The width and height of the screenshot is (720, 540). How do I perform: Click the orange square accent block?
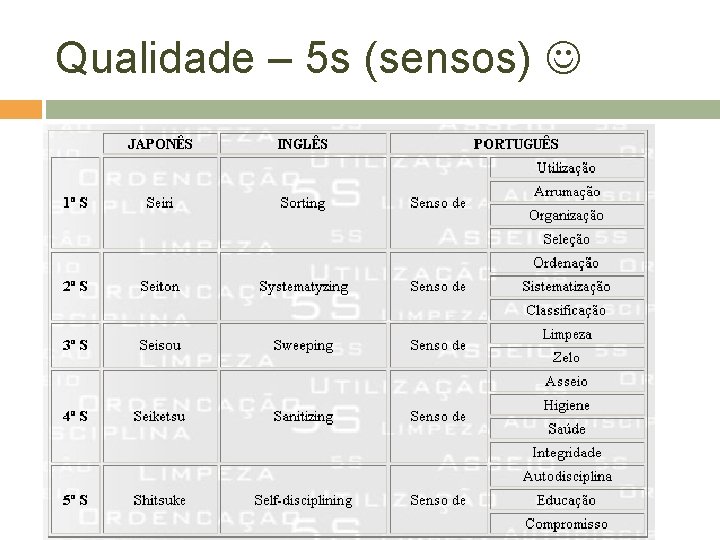[21, 109]
